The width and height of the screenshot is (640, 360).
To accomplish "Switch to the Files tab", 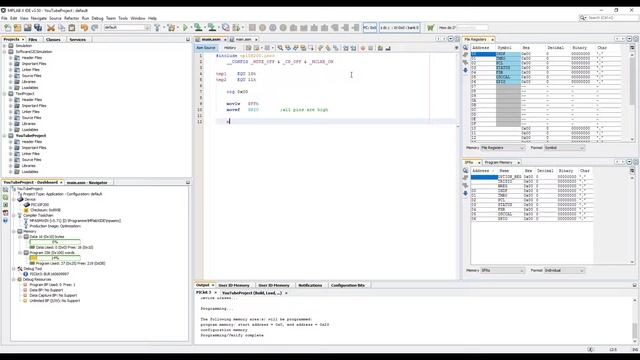I will point(33,40).
